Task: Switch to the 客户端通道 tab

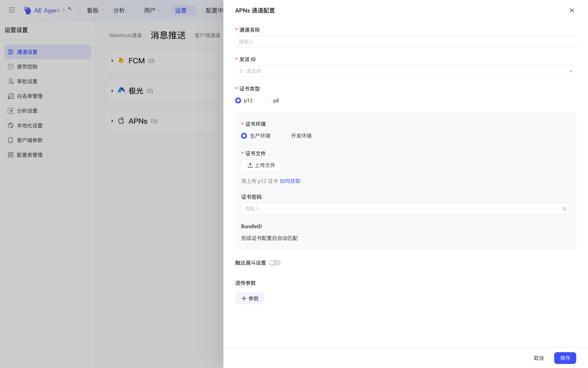Action: (207, 36)
